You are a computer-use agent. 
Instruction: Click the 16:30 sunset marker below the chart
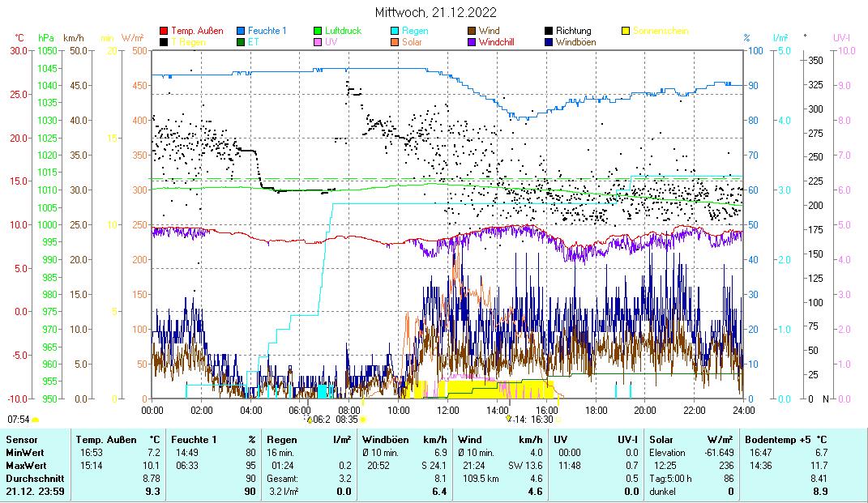542,420
